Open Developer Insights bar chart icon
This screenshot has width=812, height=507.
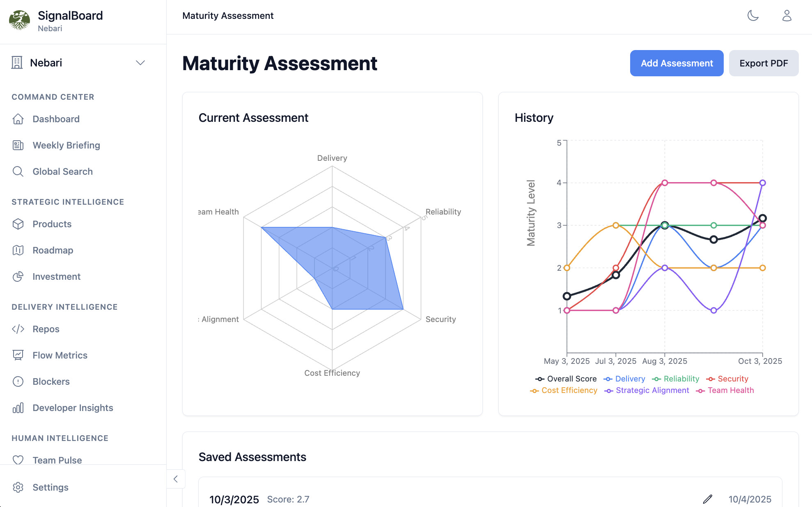click(x=18, y=408)
